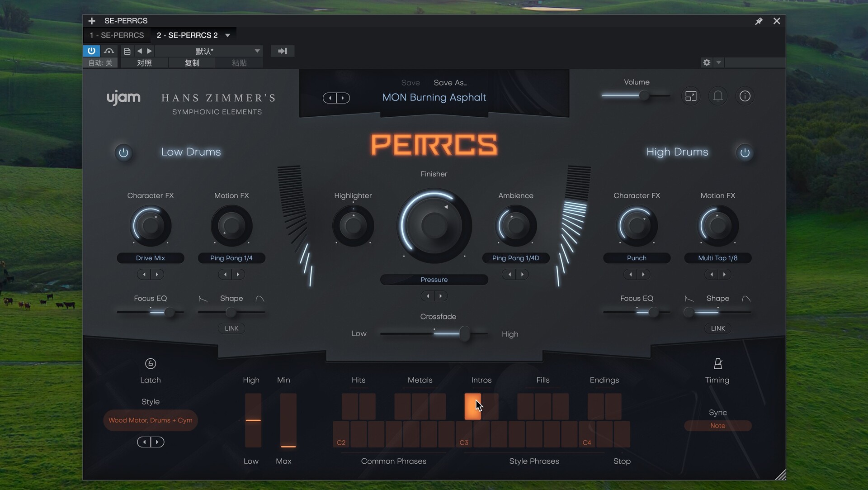Toggle the High Drums power button
The image size is (868, 490).
745,153
